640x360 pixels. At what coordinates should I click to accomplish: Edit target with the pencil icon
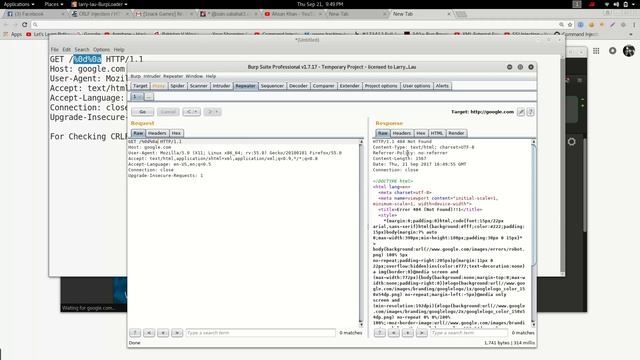point(521,112)
